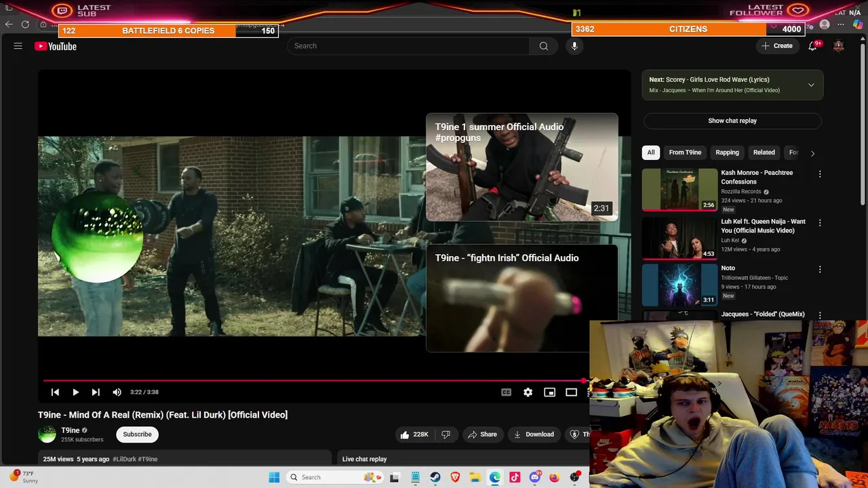The height and width of the screenshot is (488, 868).
Task: Click in the YouTube search field
Action: click(x=408, y=46)
